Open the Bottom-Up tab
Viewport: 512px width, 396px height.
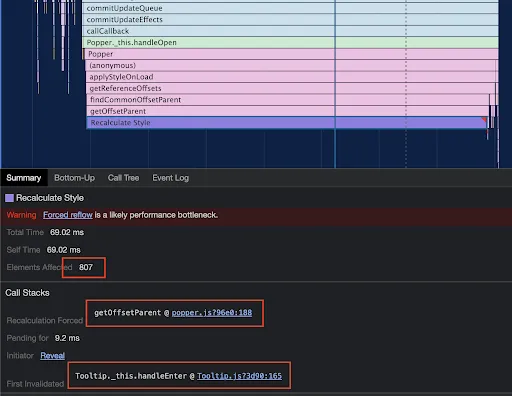pyautogui.click(x=74, y=178)
